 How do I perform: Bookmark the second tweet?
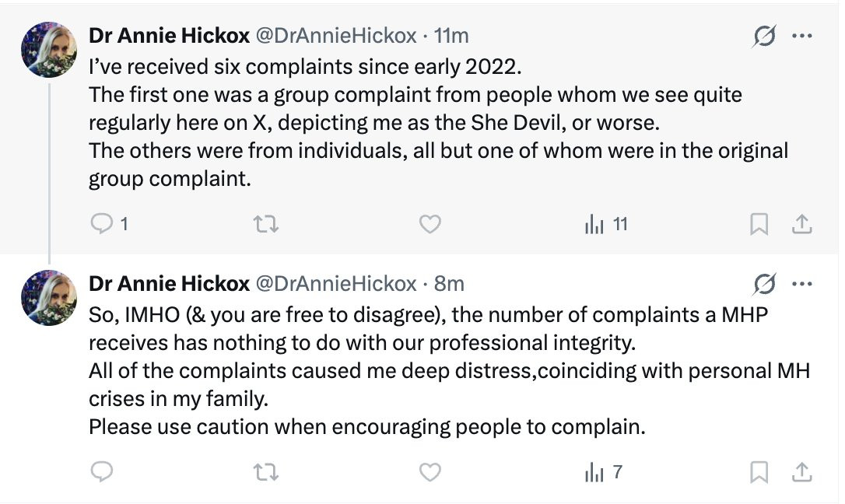coord(759,473)
